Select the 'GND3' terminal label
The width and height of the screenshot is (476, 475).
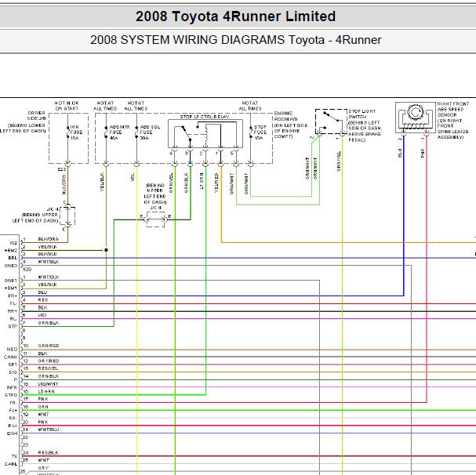pos(11,266)
